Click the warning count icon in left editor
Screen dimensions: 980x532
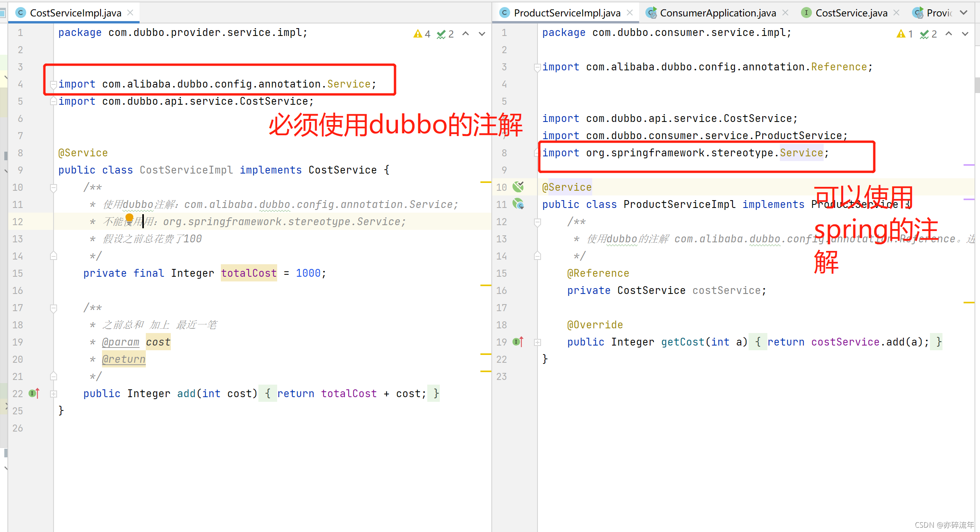417,34
